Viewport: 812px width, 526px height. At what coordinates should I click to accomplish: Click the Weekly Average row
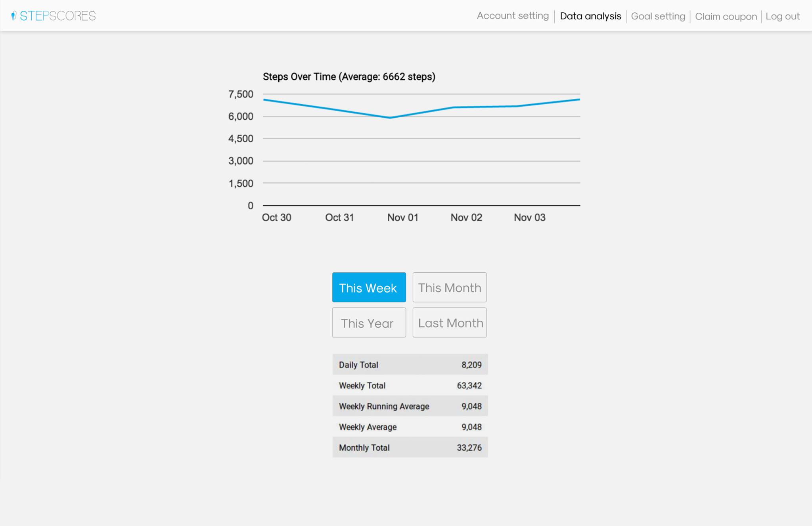[x=410, y=427]
